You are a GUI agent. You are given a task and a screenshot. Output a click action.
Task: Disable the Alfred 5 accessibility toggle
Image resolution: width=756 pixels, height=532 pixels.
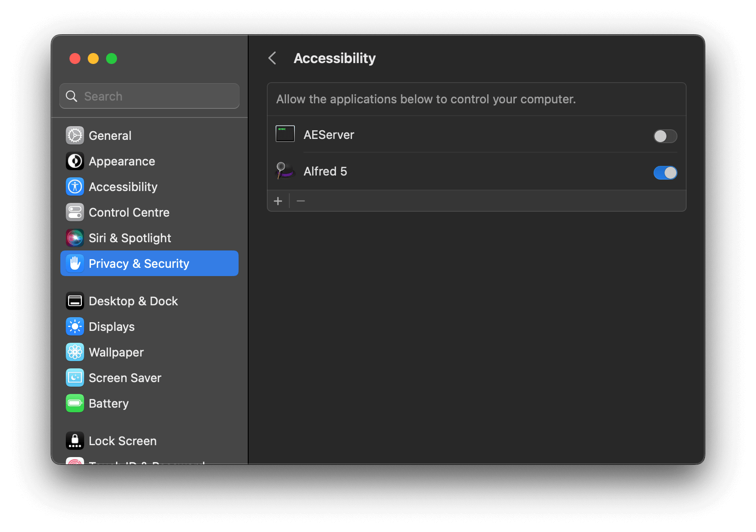coord(665,173)
